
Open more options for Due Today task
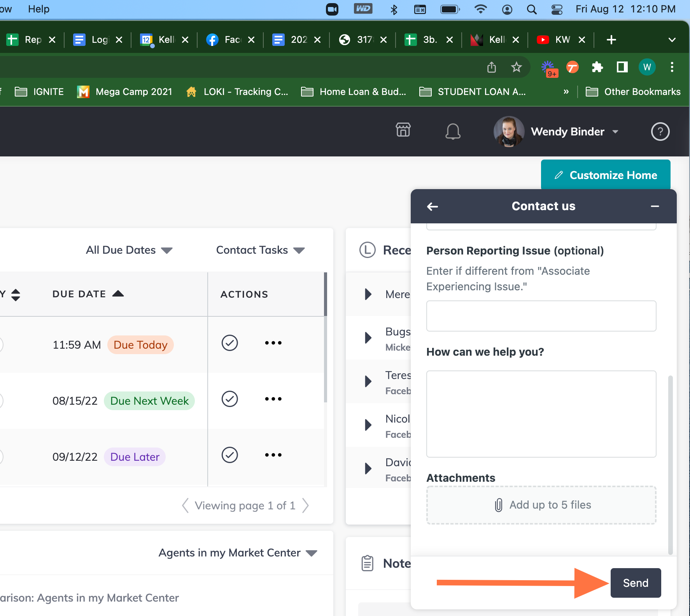click(x=273, y=343)
